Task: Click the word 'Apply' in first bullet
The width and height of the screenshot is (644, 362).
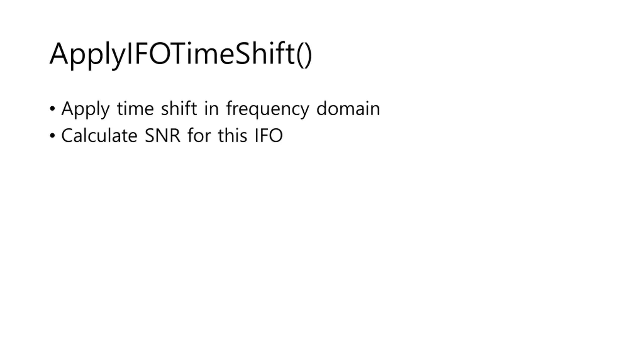Action: pyautogui.click(x=86, y=109)
